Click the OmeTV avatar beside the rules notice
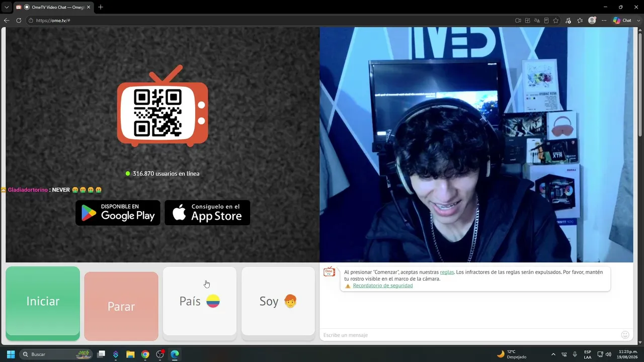644x362 pixels. [329, 272]
